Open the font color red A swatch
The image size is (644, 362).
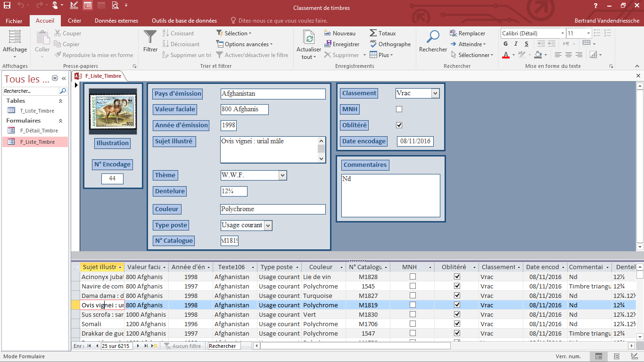(x=506, y=55)
